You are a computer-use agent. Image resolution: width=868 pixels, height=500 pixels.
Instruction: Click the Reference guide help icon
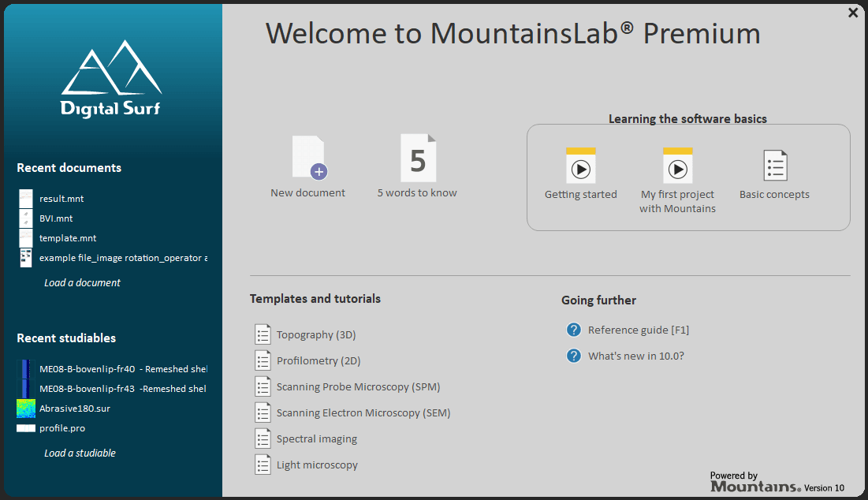[x=573, y=330]
